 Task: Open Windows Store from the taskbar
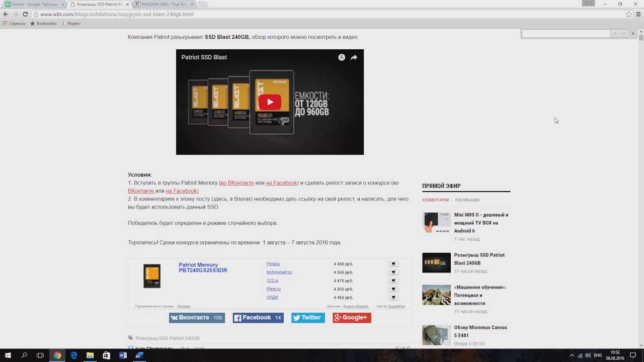[x=107, y=355]
